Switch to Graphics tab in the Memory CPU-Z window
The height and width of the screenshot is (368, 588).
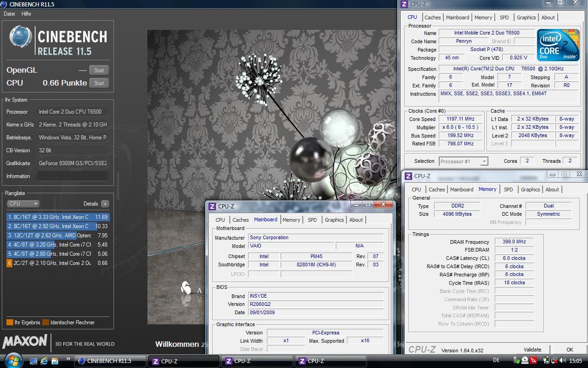coord(530,190)
